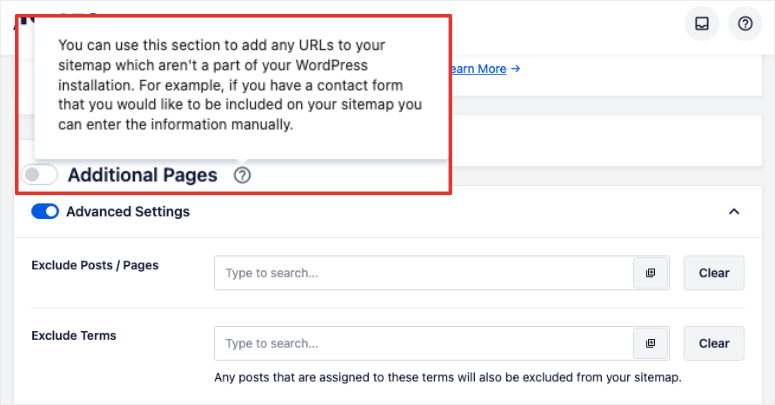The width and height of the screenshot is (775, 405).
Task: Click Clear for Exclude Posts / Pages
Action: 714,273
